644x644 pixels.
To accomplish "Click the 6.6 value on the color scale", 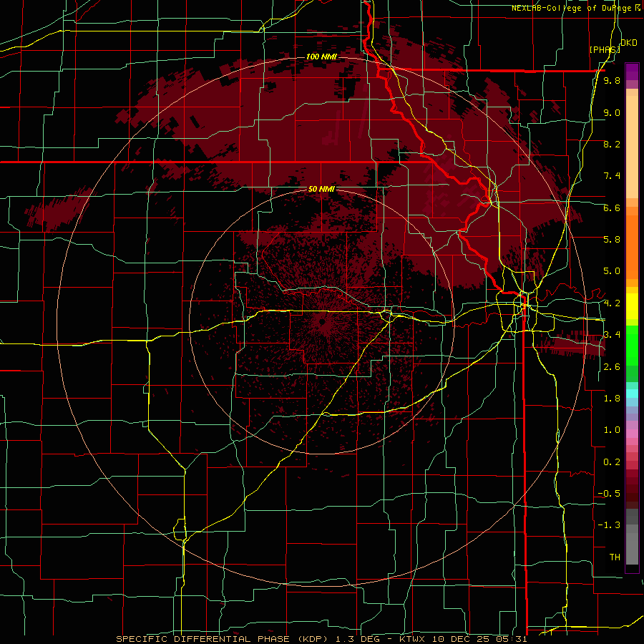I will [612, 208].
